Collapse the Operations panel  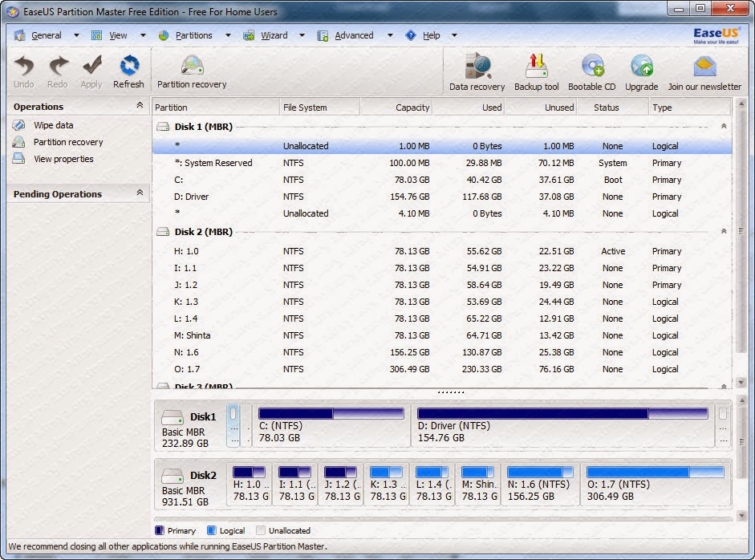(x=140, y=105)
